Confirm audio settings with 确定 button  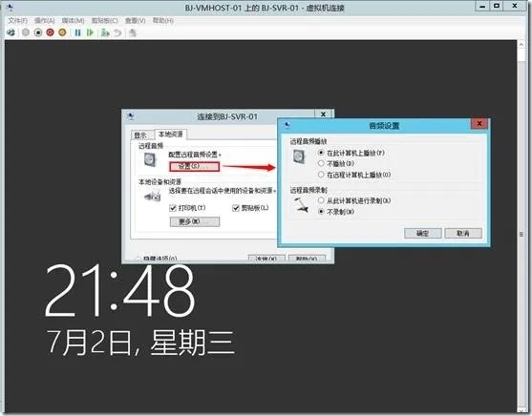point(423,233)
